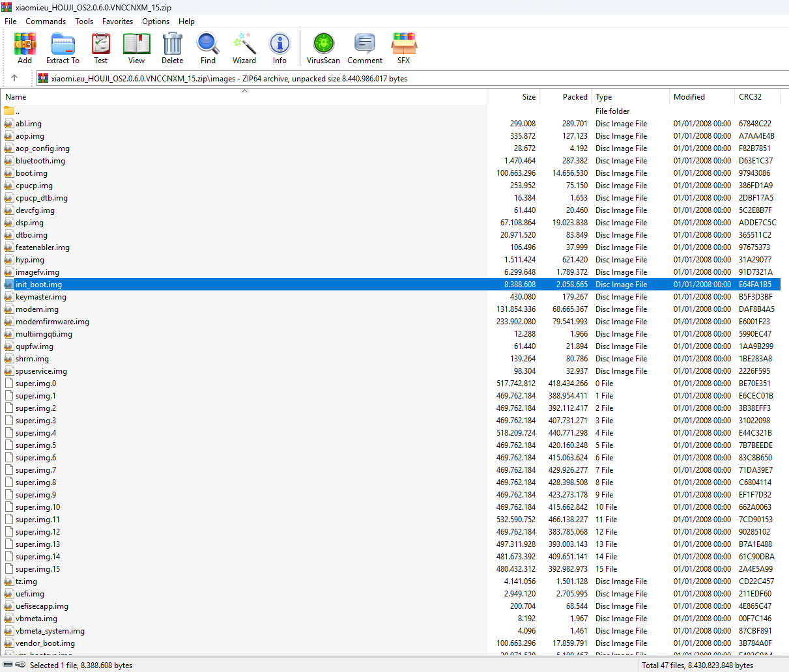Screen dimensions: 789x672
Task: Run the VirusScan icon
Action: click(x=323, y=44)
